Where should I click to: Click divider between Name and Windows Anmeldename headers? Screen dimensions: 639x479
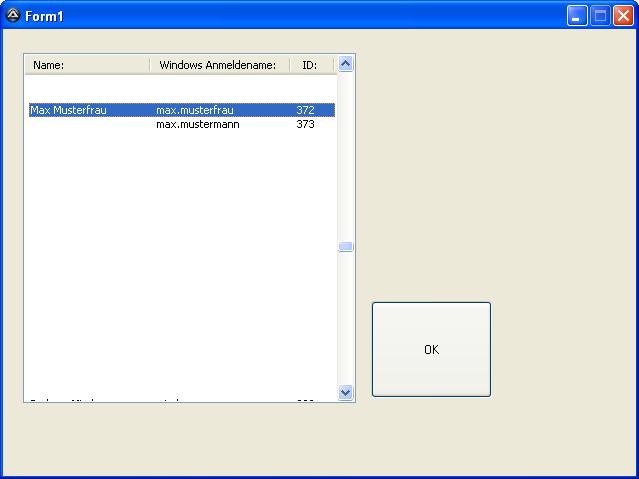click(x=150, y=65)
